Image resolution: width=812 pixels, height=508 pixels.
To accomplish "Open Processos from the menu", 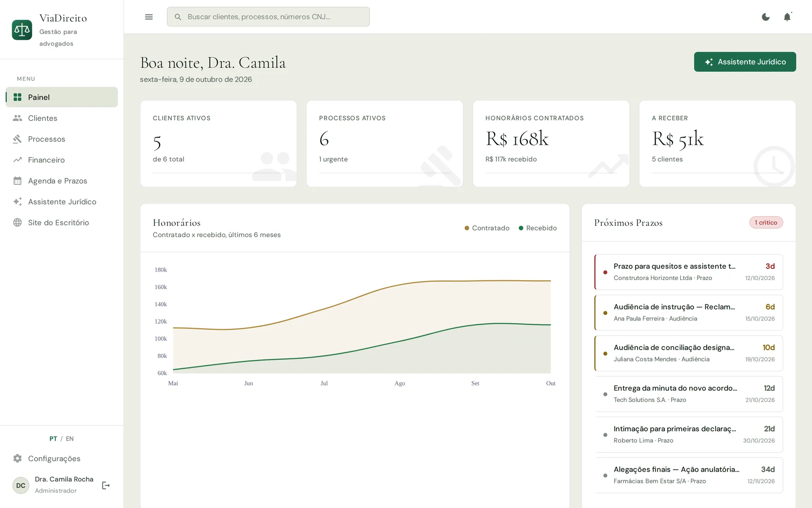I will point(62,139).
